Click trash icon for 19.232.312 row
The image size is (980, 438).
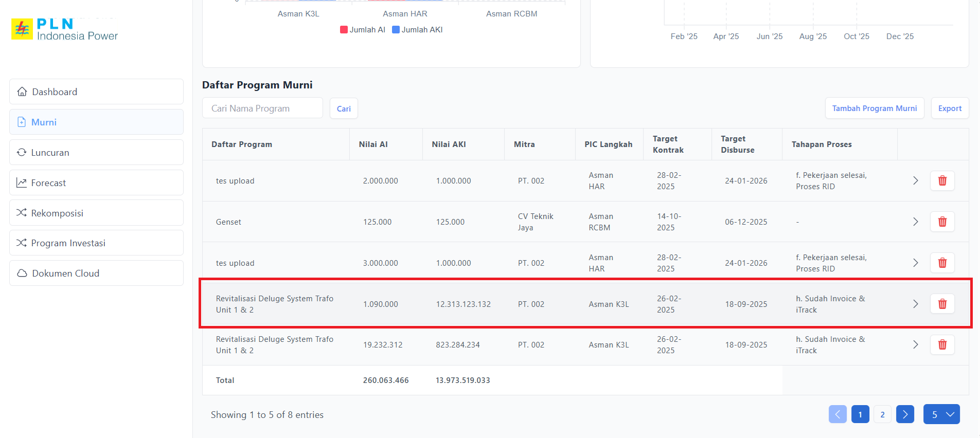coord(942,344)
